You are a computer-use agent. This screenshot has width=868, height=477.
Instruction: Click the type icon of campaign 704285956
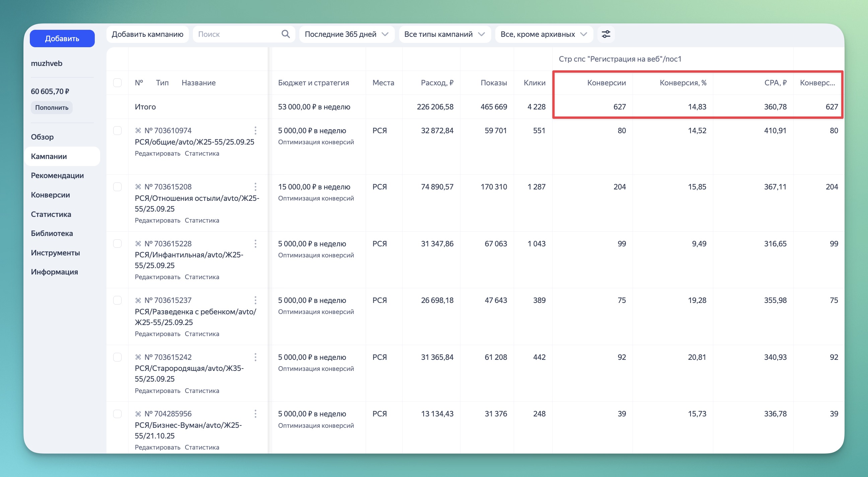[x=138, y=414]
